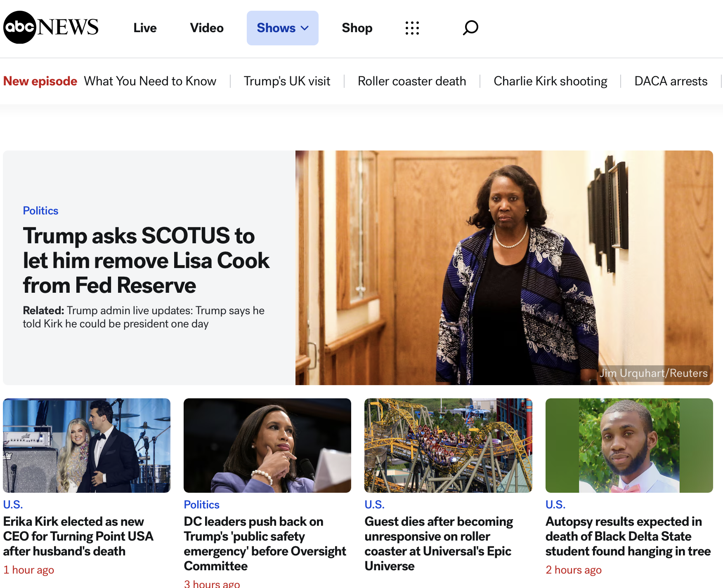Open the roller coaster photo thumbnail
The height and width of the screenshot is (588, 723).
(x=448, y=445)
